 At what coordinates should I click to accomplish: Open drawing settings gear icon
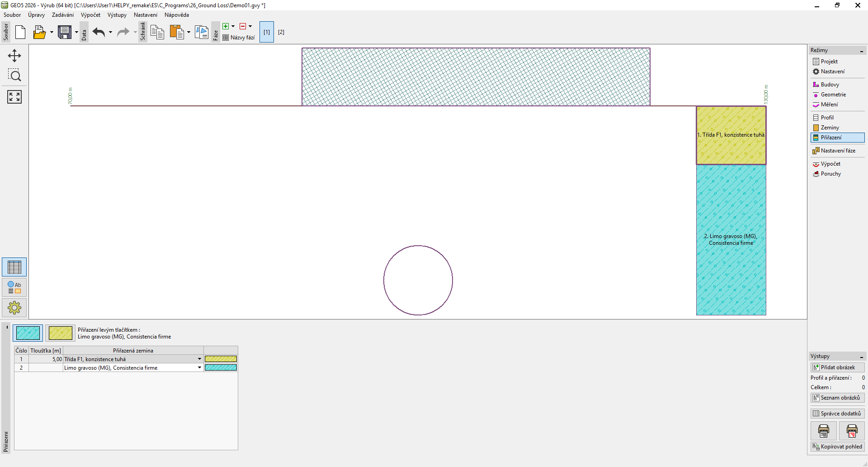[14, 308]
